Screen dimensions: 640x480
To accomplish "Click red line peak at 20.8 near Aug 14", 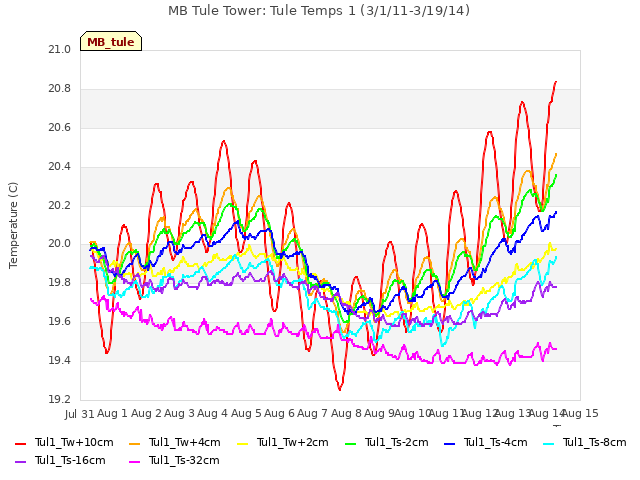I will [556, 82].
